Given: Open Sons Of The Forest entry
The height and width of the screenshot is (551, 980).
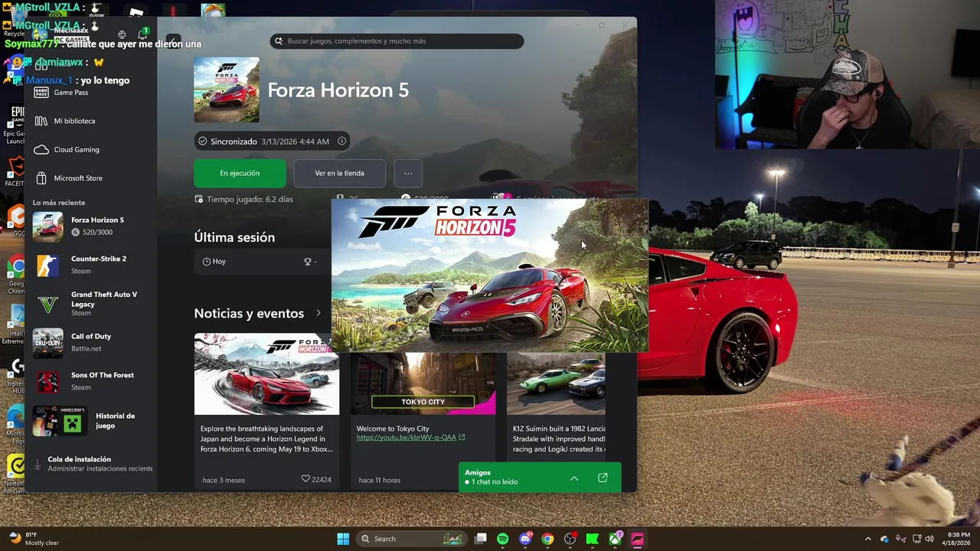Looking at the screenshot, I should coord(90,381).
